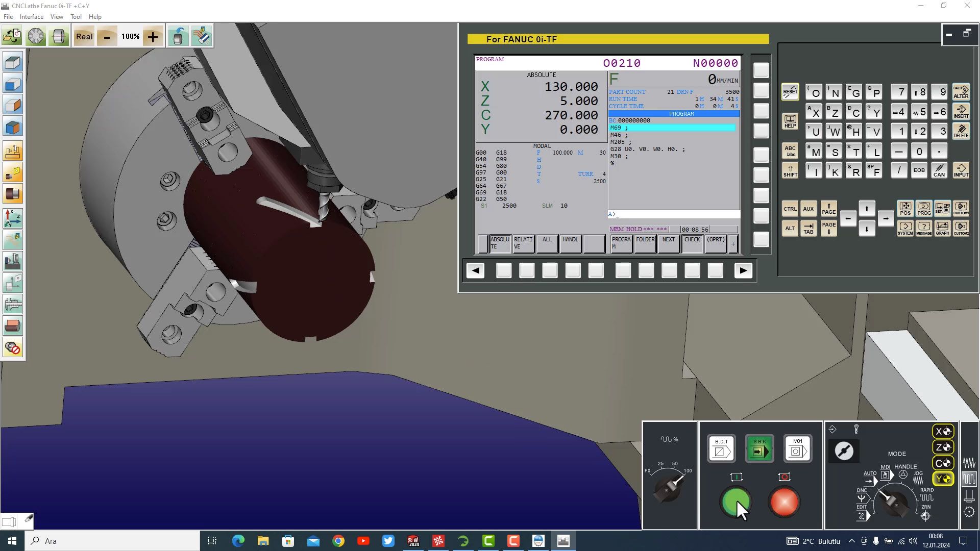Open the tool turret setup icon
The height and width of the screenshot is (551, 980).
point(36,36)
